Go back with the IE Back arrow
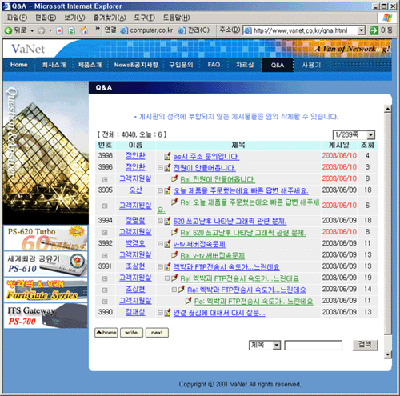 point(8,30)
